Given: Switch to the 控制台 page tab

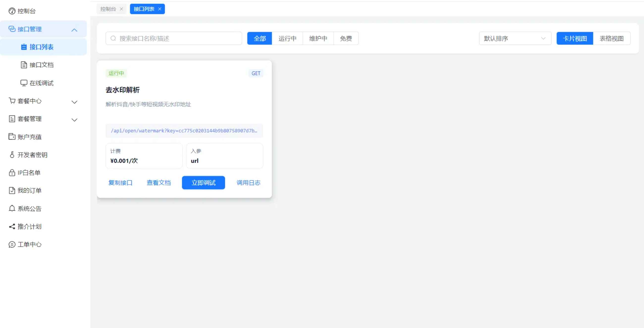Looking at the screenshot, I should 108,9.
